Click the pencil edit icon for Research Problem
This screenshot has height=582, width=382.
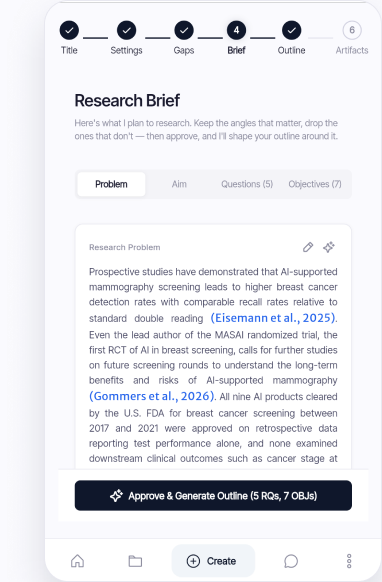point(308,247)
